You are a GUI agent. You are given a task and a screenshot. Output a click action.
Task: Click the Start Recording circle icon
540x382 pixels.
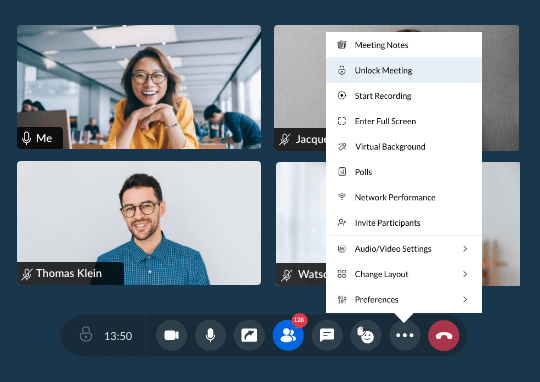tap(342, 95)
